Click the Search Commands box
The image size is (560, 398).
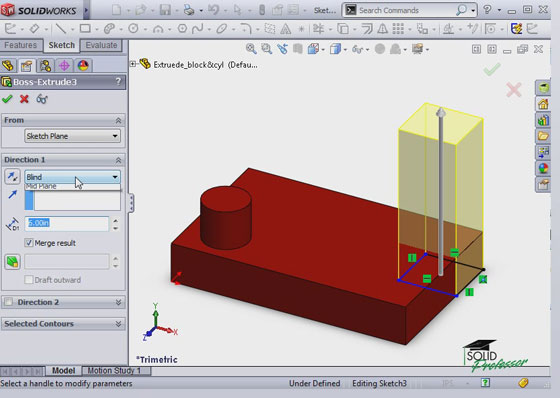(409, 10)
